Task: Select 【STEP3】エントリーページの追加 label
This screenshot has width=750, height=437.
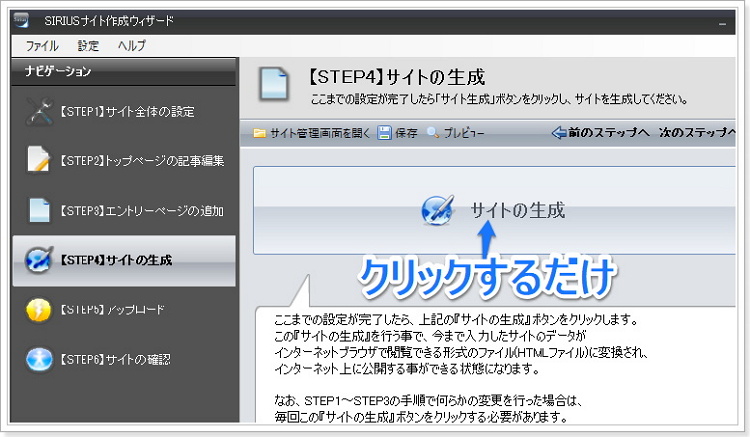Action: (142, 211)
